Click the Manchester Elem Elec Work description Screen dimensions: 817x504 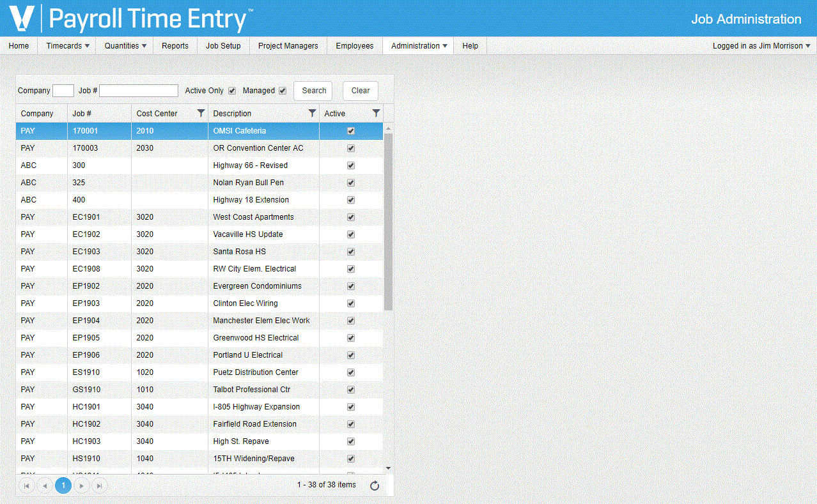pyautogui.click(x=261, y=321)
